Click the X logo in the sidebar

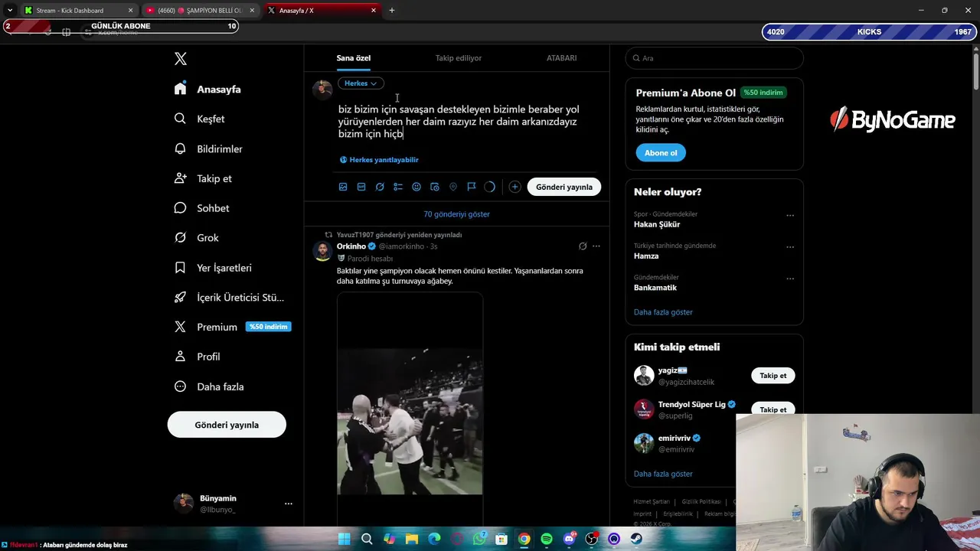(x=181, y=59)
